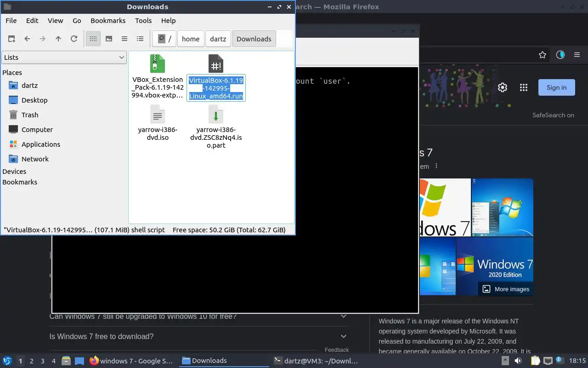Click SafeSearch on link
Screen dimensions: 588x368
553,115
